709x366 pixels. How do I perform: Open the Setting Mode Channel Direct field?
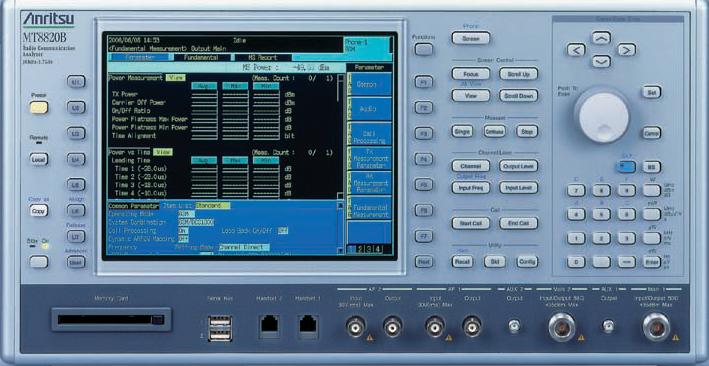(x=244, y=247)
